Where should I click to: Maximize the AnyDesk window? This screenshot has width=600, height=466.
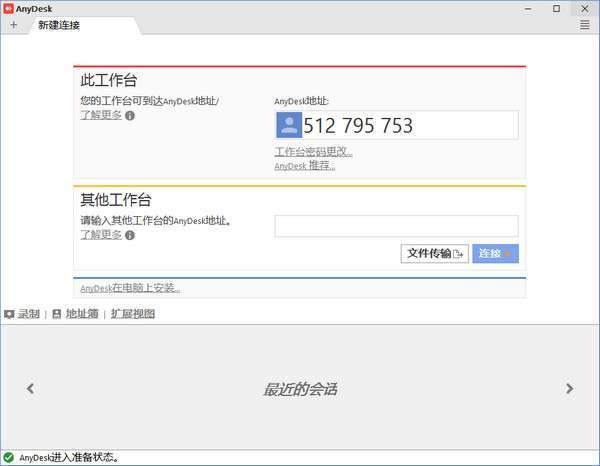(x=556, y=8)
